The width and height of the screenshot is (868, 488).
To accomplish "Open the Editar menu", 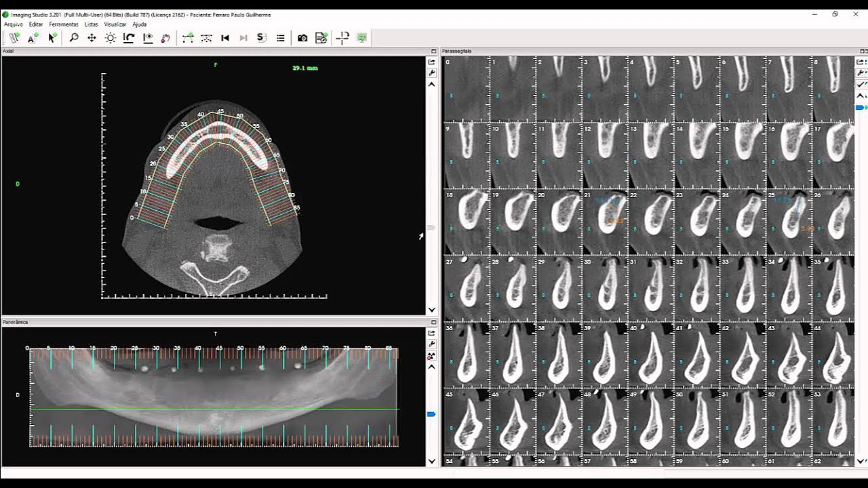I will tap(36, 24).
